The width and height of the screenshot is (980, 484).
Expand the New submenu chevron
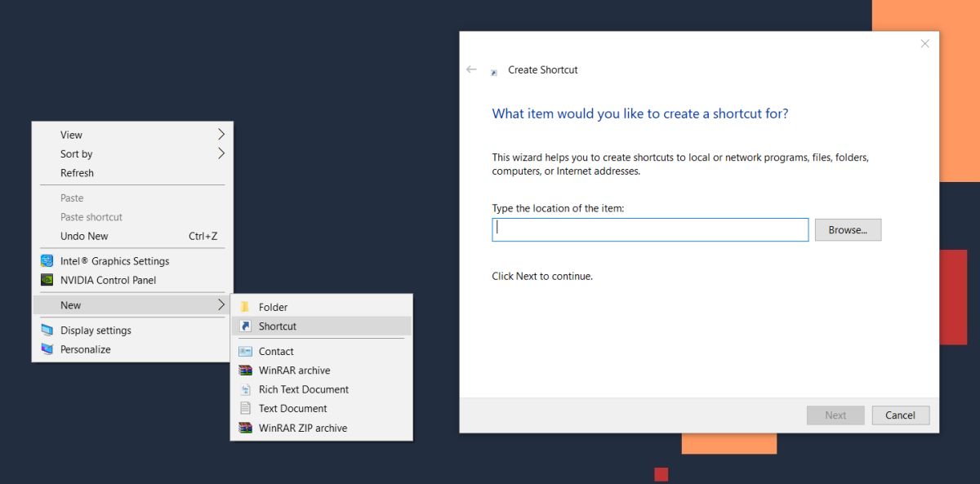(x=220, y=305)
